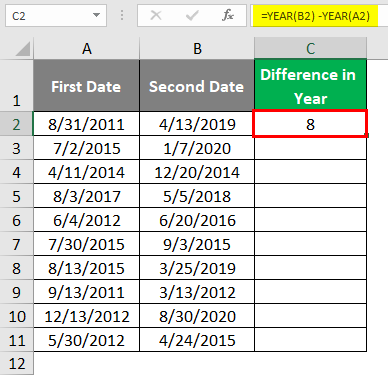Select empty cell C6 beside 6/20/2016
This screenshot has width=388, height=375.
click(310, 220)
